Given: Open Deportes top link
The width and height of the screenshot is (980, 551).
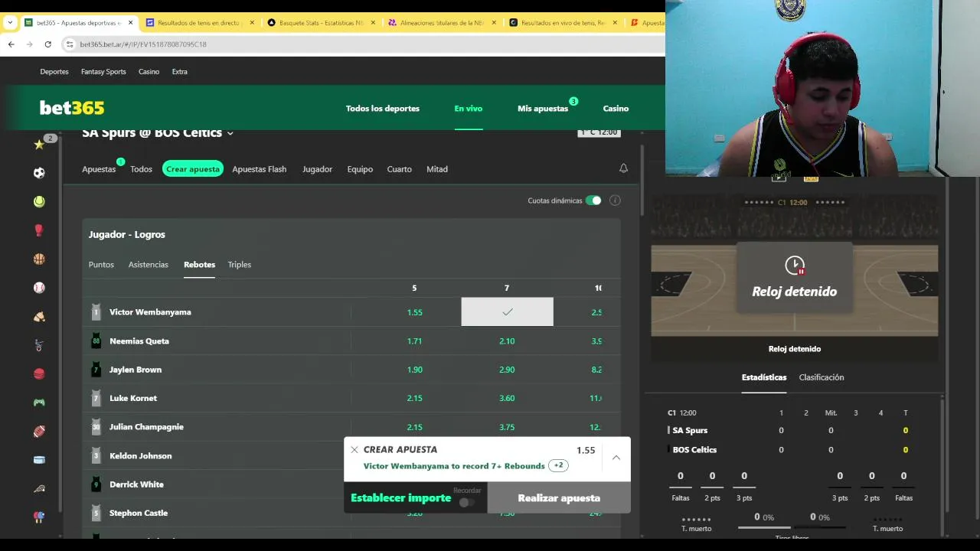Looking at the screenshot, I should [54, 72].
